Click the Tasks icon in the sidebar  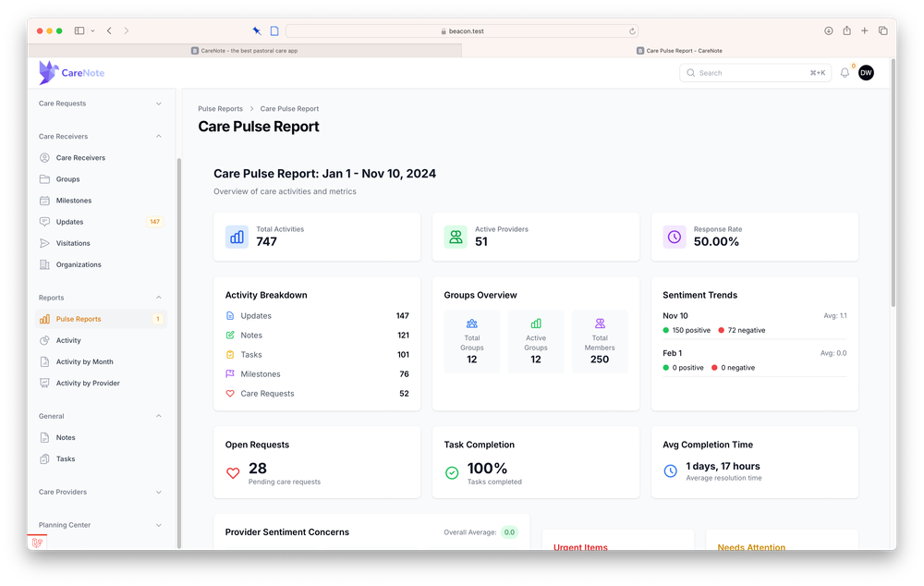point(43,458)
